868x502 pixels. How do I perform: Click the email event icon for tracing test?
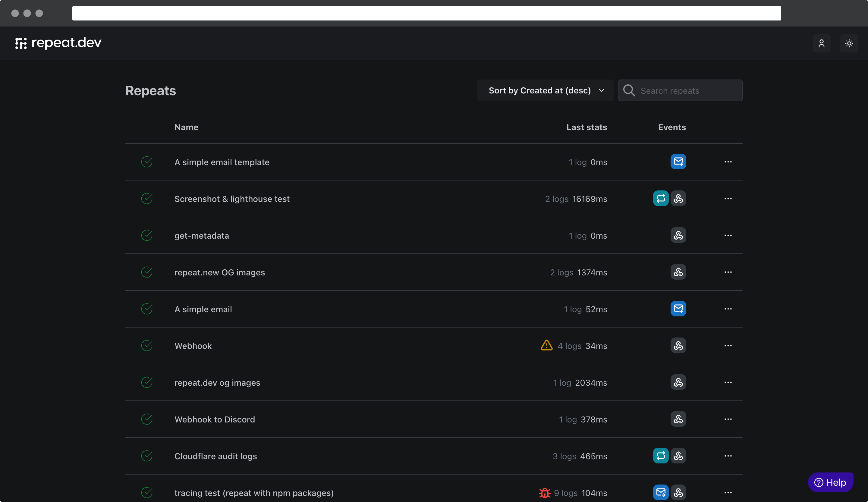pos(660,492)
